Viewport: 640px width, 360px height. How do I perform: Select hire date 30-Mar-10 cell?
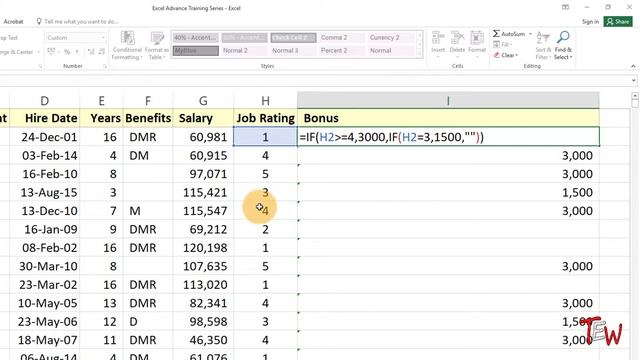[x=44, y=266]
